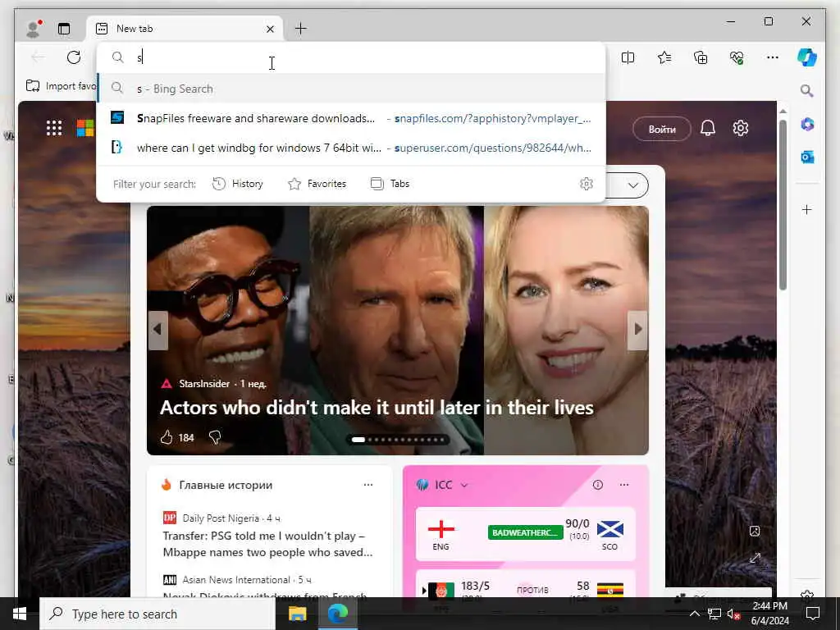Open Action Center notifications icon
840x630 pixels.
pos(813,614)
